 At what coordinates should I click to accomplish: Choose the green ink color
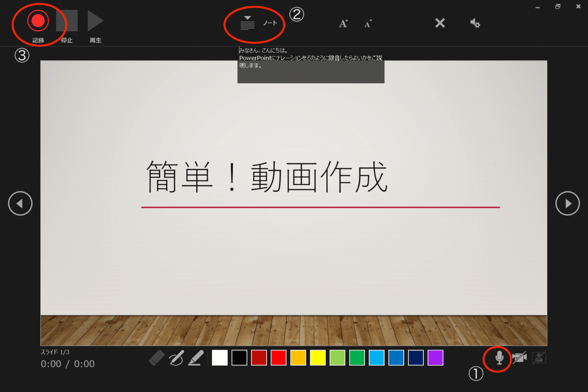357,358
